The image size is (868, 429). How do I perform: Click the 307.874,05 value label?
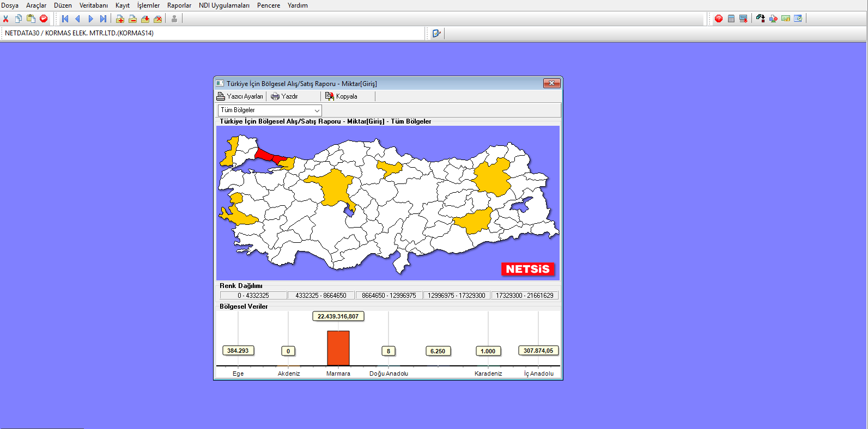pyautogui.click(x=538, y=351)
